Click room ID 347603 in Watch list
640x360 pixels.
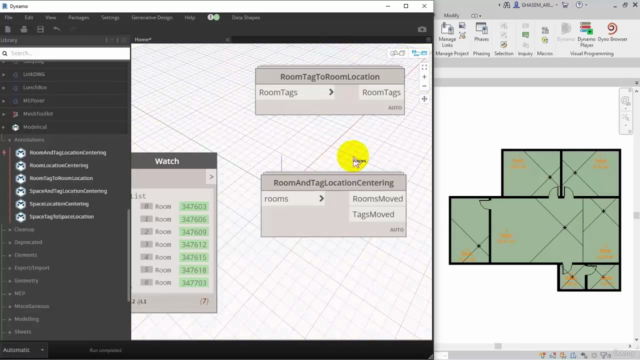[194, 207]
